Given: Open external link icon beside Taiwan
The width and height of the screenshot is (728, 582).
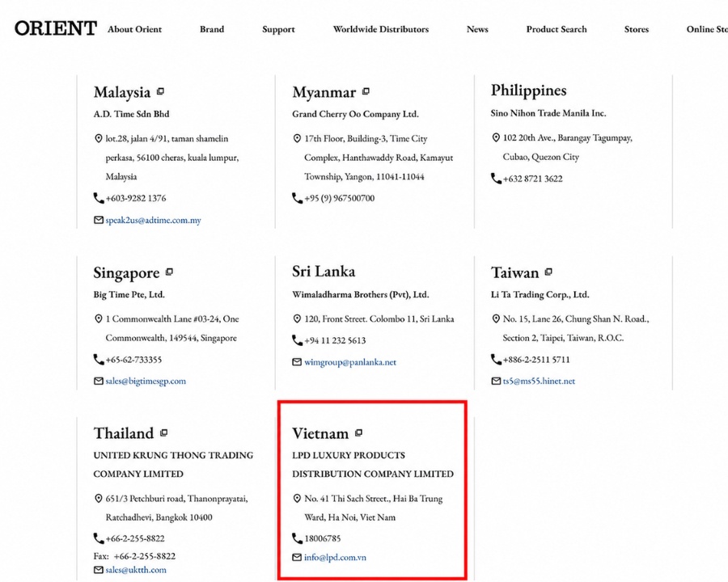Looking at the screenshot, I should (x=548, y=272).
